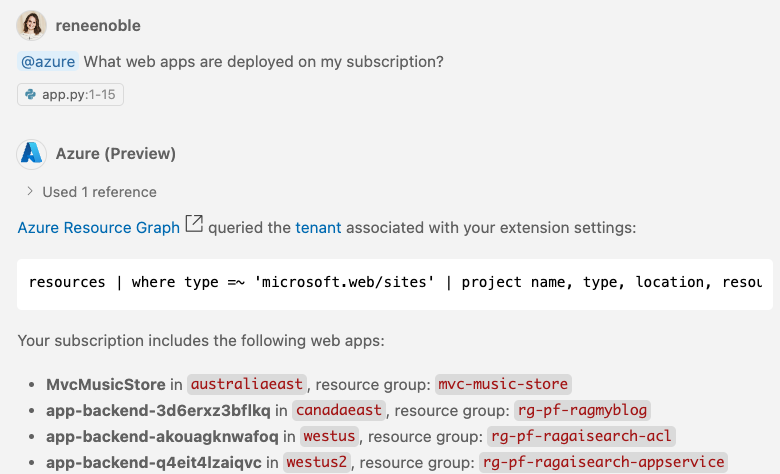
Task: Select app-backend-3d6erxz3bflkq web app name
Action: 158,410
